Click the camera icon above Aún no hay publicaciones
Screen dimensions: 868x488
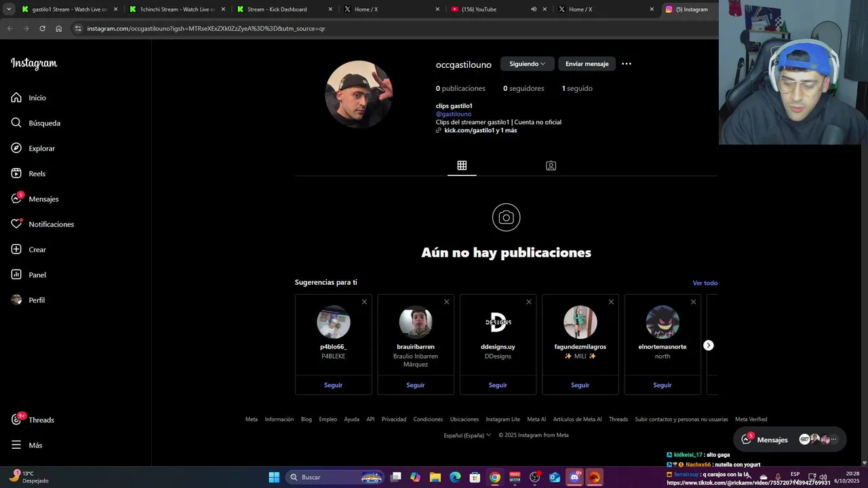click(506, 218)
